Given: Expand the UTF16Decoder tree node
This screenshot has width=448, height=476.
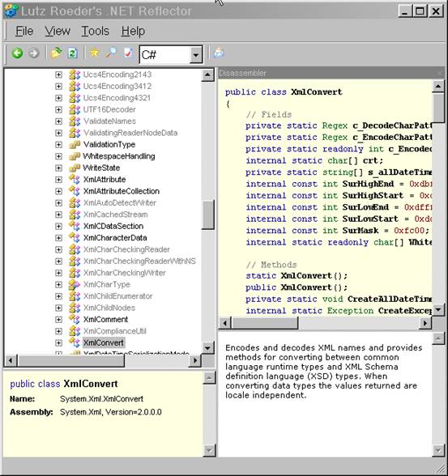Looking at the screenshot, I should 58,109.
